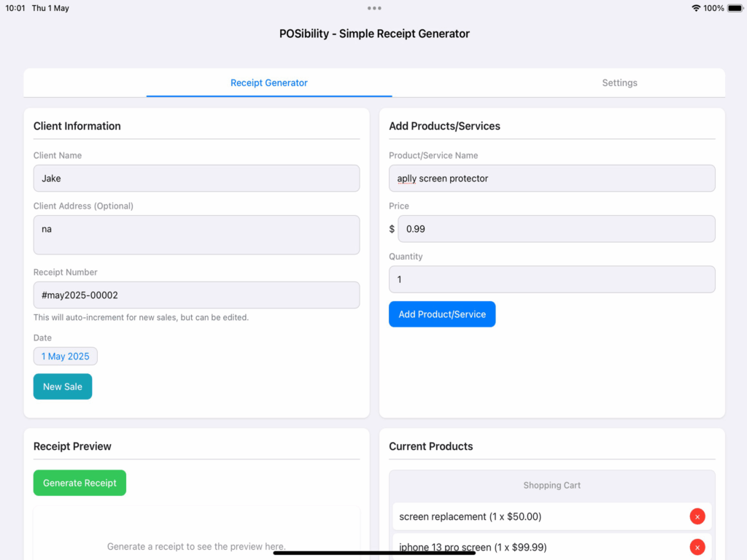
Task: Click the green Generate Receipt button
Action: (80, 483)
